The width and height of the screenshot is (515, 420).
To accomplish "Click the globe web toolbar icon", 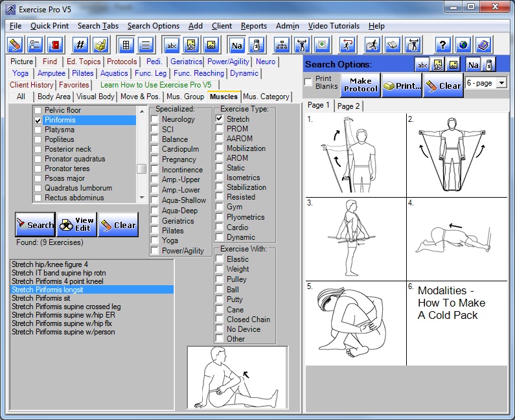I will coord(463,45).
